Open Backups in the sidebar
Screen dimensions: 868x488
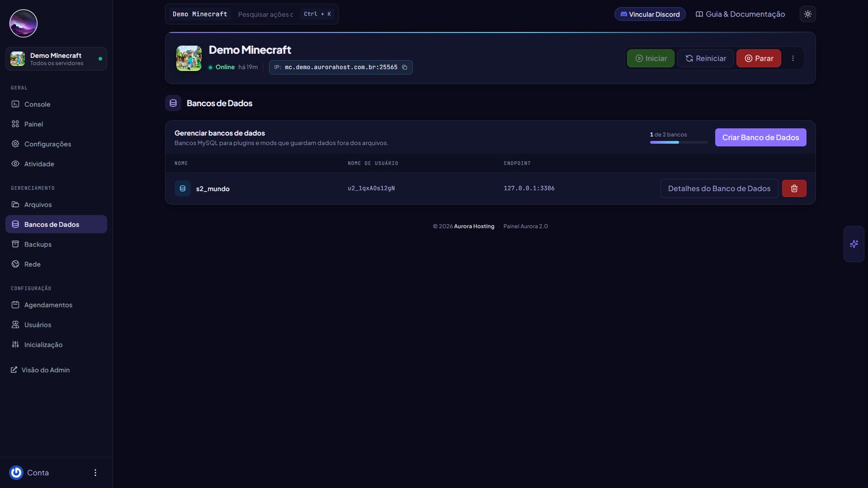click(56, 245)
